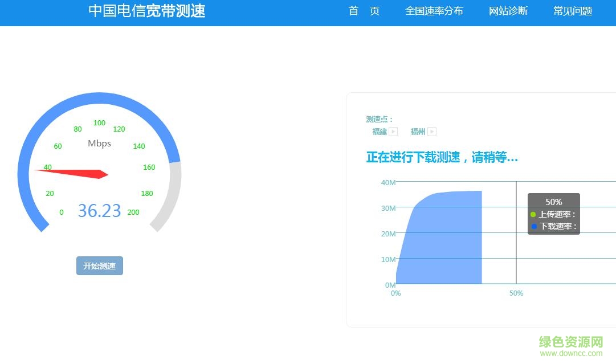This screenshot has height=364, width=616.
Task: Open the 常见问题 link
Action: [x=572, y=11]
